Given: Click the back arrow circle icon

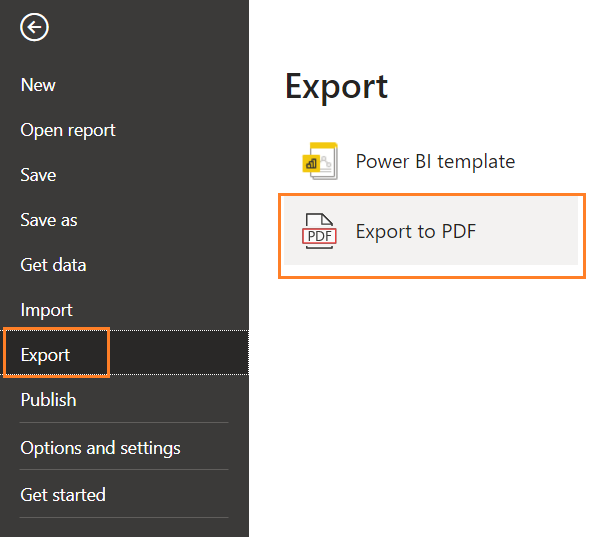Looking at the screenshot, I should click(34, 27).
